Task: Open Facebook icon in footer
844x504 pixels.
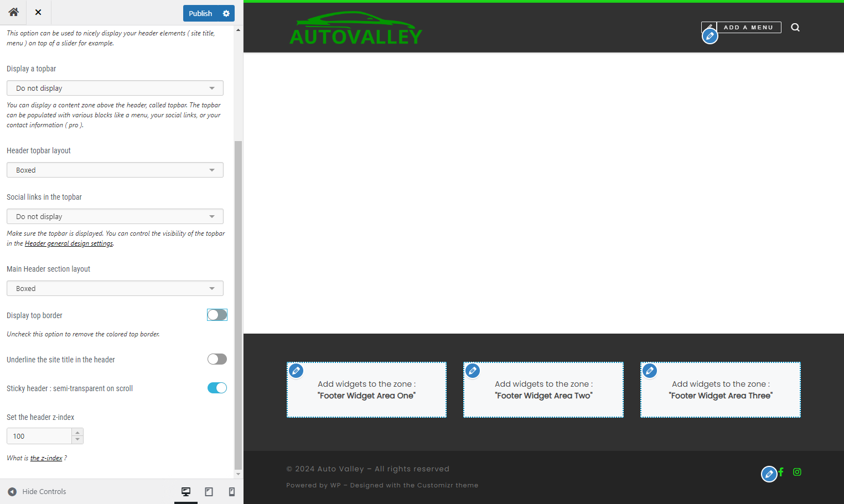Action: tap(781, 472)
